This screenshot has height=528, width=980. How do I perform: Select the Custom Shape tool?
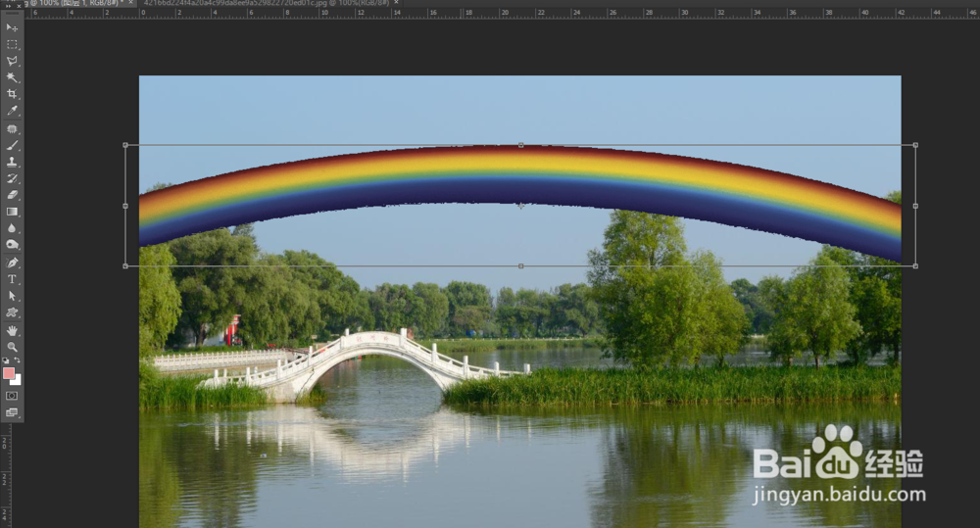tap(12, 312)
